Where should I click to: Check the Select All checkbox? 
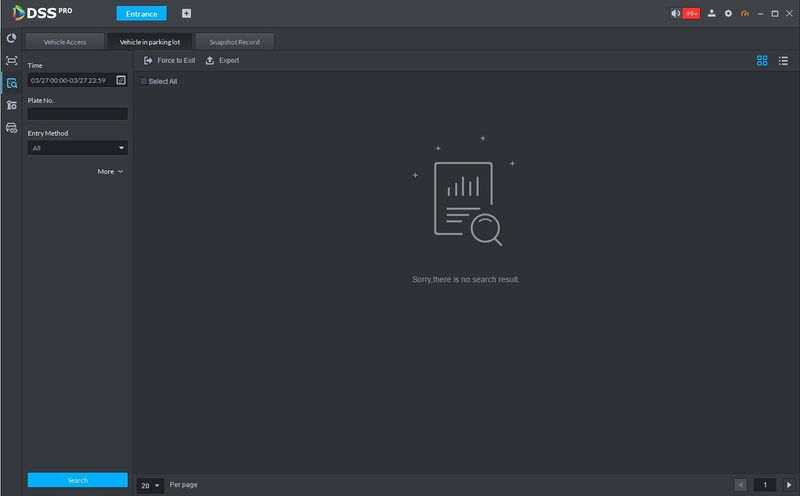[x=144, y=81]
